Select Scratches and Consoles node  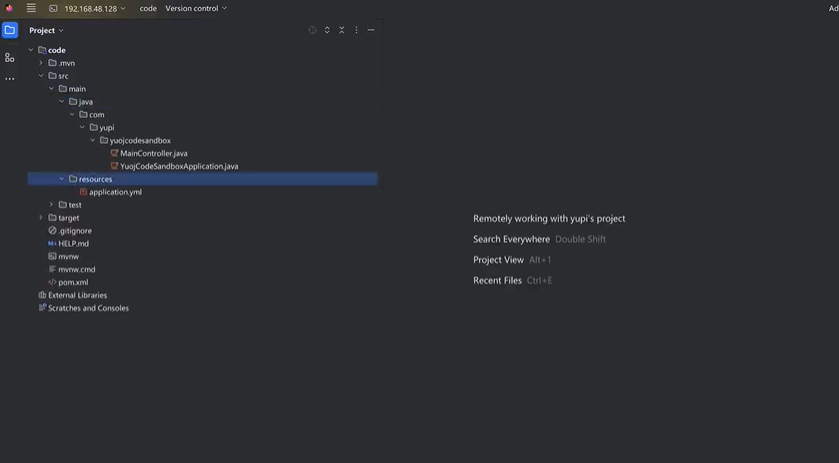click(x=88, y=308)
